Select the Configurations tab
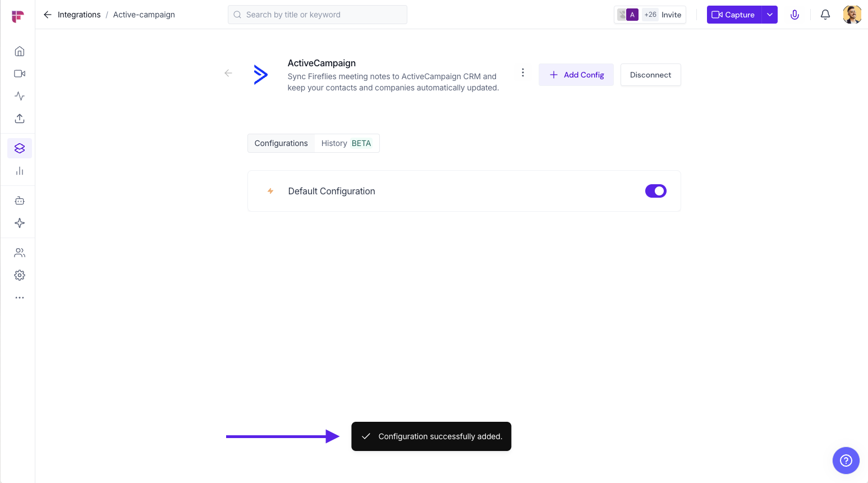Viewport: 868px width, 483px height. [x=281, y=143]
